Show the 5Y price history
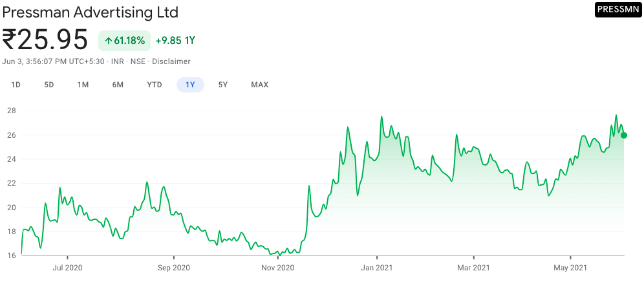This screenshot has height=282, width=644. (222, 85)
